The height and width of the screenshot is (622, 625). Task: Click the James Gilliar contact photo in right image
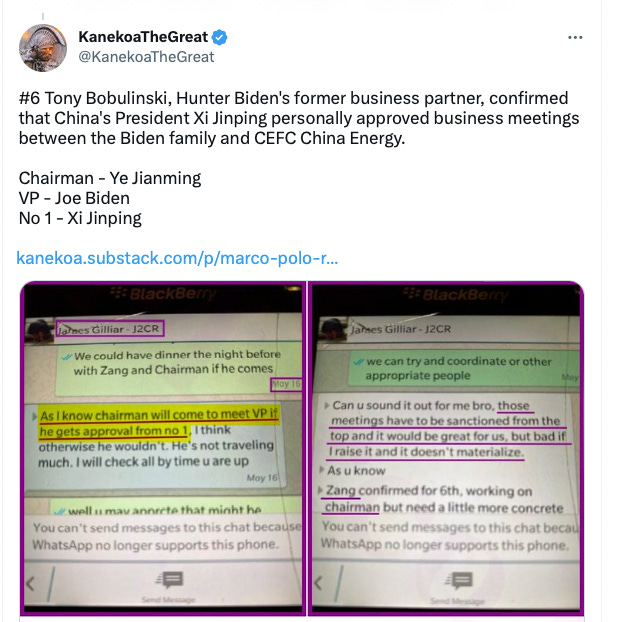tap(334, 329)
